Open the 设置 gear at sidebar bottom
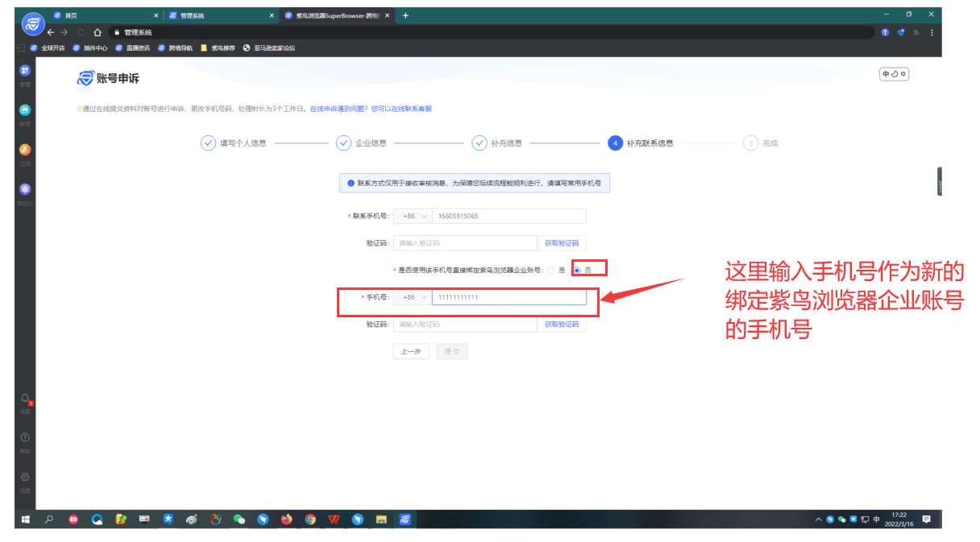 click(24, 475)
